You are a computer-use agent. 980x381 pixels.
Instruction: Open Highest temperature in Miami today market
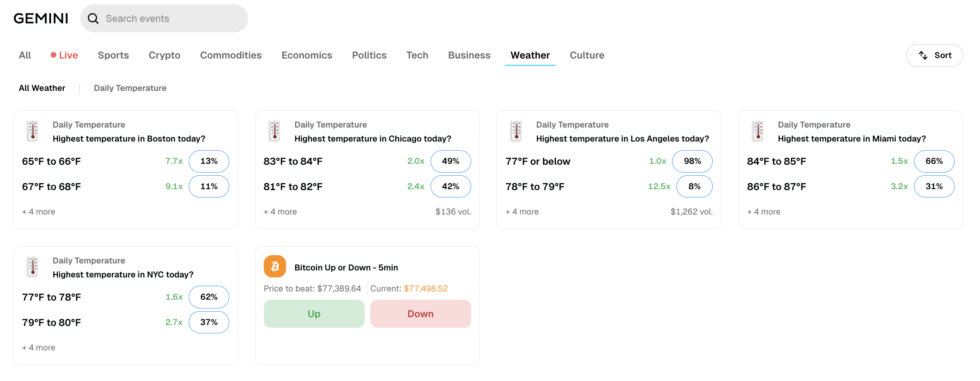852,139
